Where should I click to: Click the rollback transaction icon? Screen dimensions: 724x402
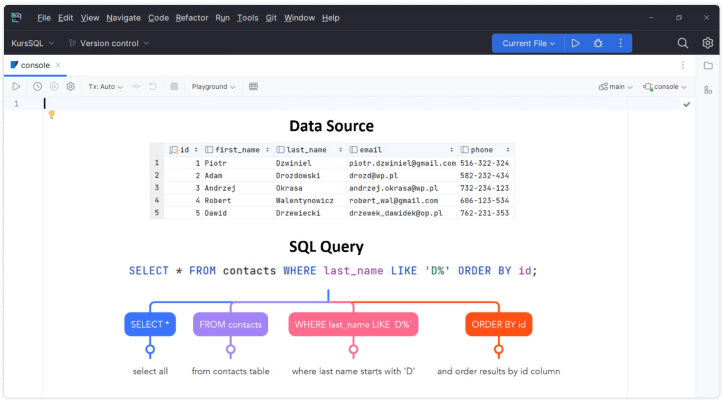(153, 87)
